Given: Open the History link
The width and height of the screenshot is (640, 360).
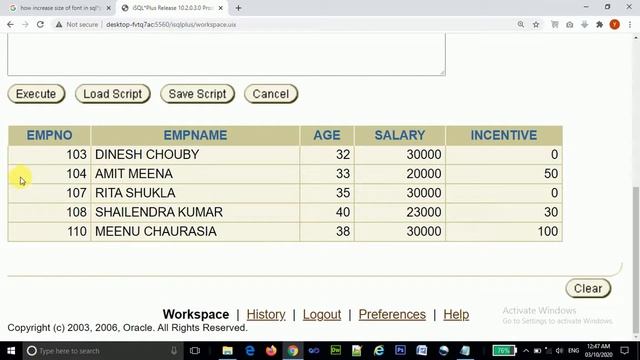Looking at the screenshot, I should coord(266,314).
